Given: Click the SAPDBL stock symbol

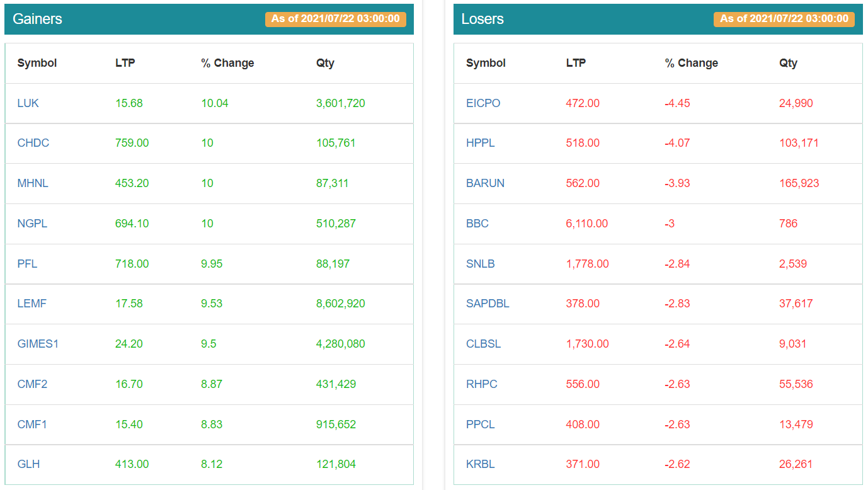Looking at the screenshot, I should point(488,304).
